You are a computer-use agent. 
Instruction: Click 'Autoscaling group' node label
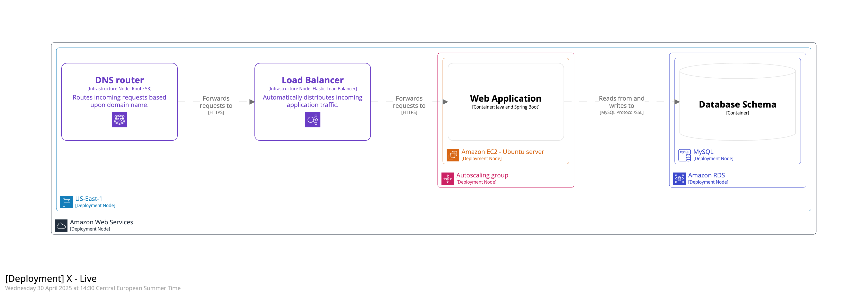[482, 175]
